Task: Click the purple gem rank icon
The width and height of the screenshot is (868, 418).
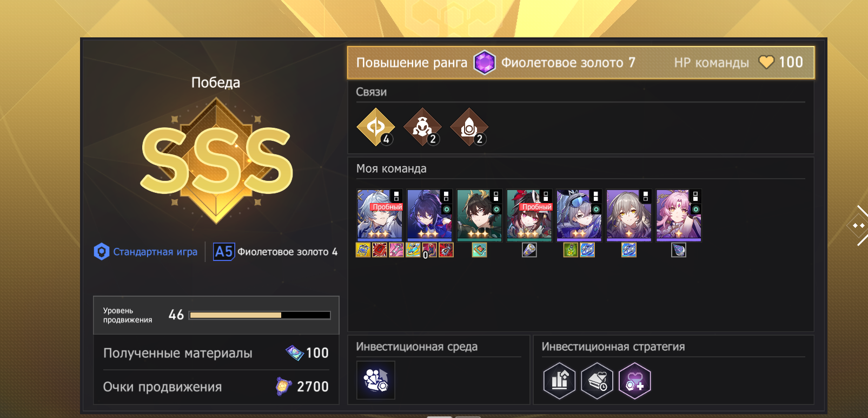Action: [x=485, y=63]
